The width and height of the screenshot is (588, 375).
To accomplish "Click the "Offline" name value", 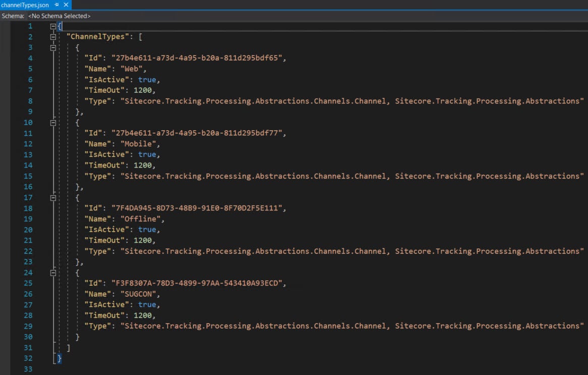I will (x=141, y=219).
